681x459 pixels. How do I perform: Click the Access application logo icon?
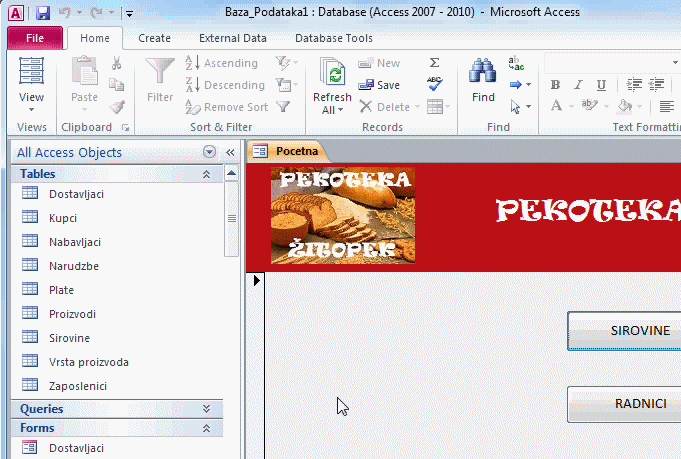(x=16, y=13)
